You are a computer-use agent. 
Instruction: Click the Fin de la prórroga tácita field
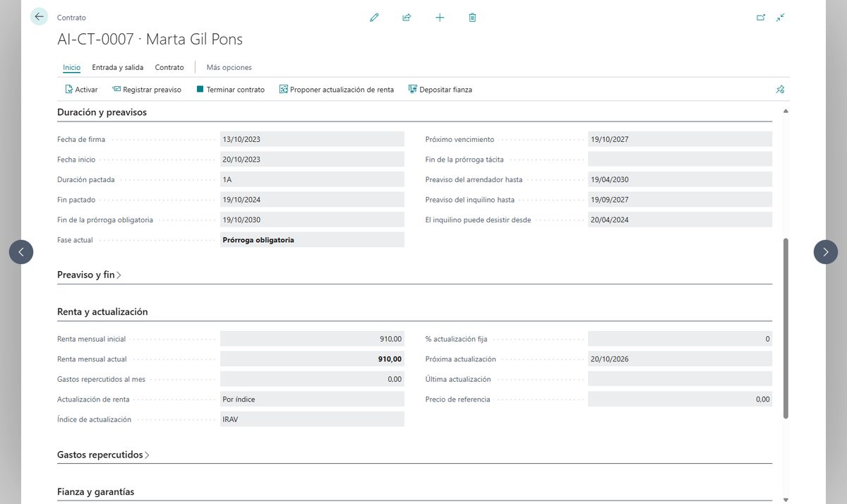pyautogui.click(x=680, y=160)
